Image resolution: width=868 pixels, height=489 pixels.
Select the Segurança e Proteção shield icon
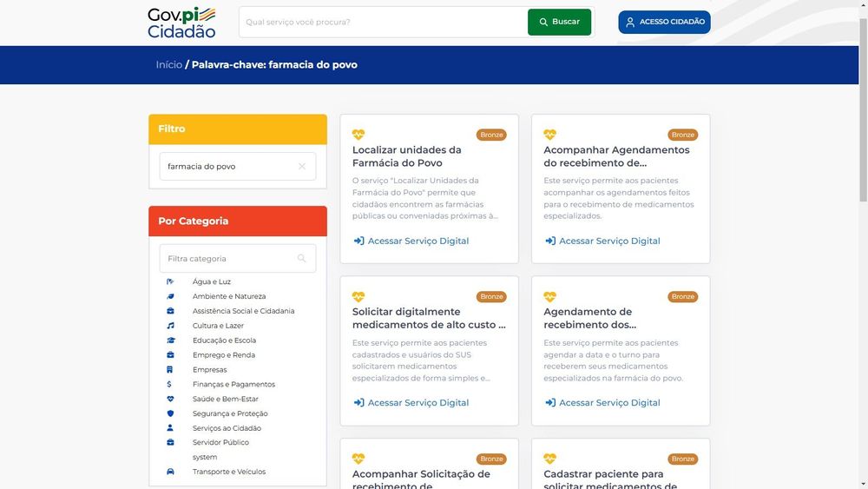[170, 413]
